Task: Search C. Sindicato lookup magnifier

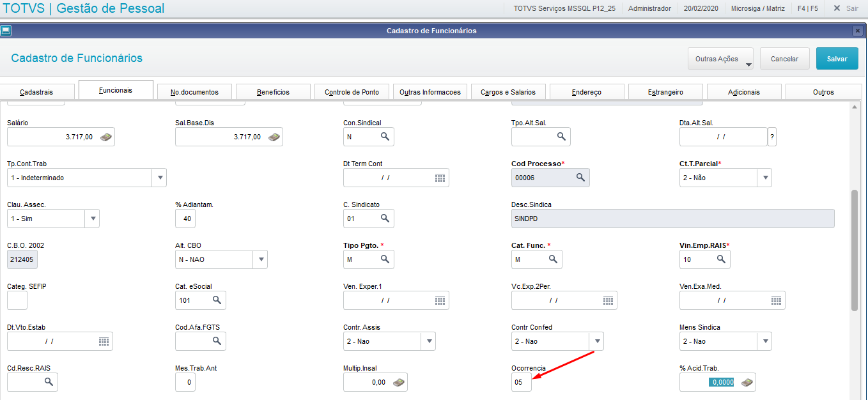Action: (385, 219)
